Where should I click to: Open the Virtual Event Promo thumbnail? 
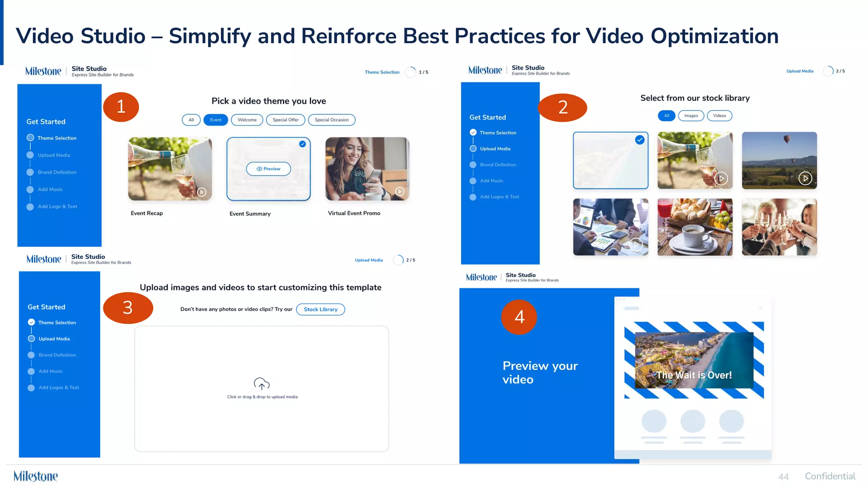367,169
